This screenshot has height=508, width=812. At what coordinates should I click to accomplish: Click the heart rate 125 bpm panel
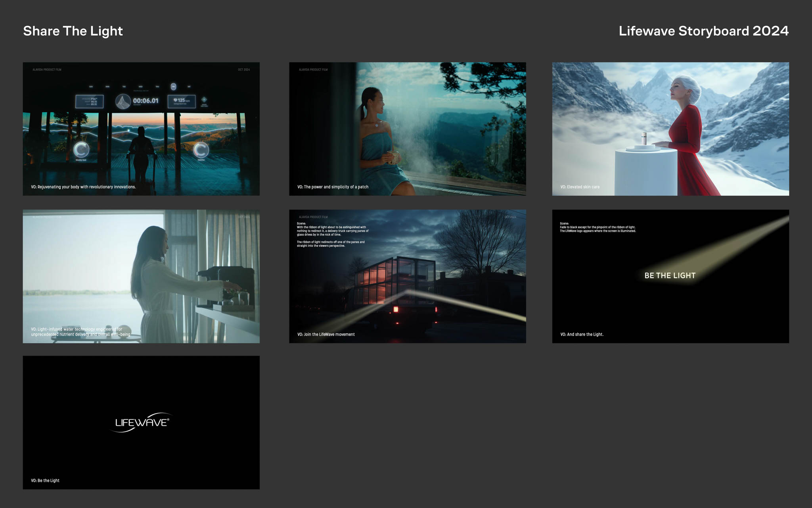click(x=182, y=101)
